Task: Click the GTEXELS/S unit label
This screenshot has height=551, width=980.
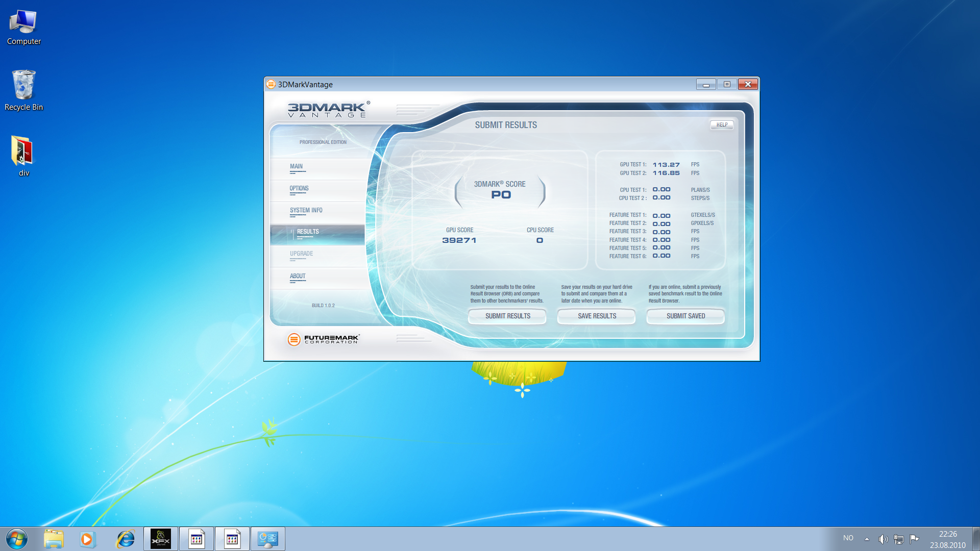Action: coord(703,215)
